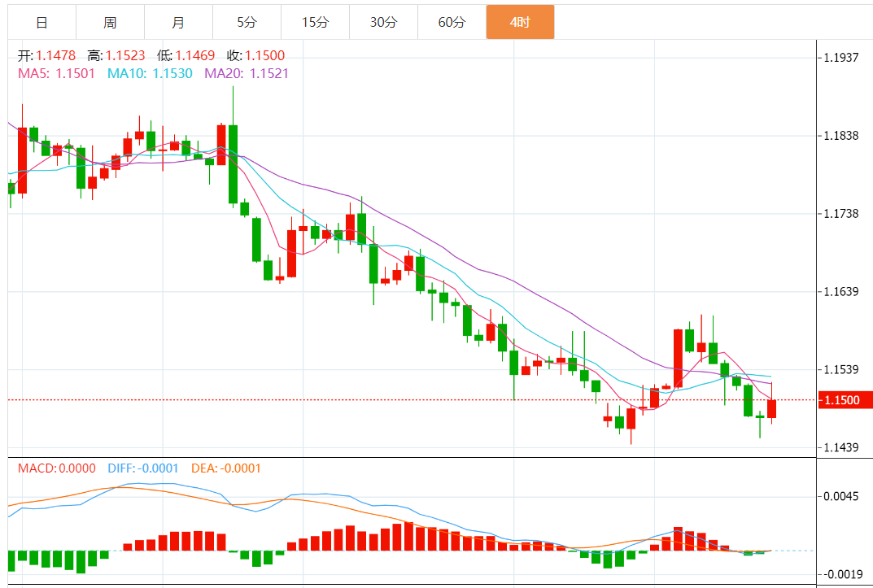Click the tallest green candle with the highest wick
873x588 pixels.
pos(233,164)
